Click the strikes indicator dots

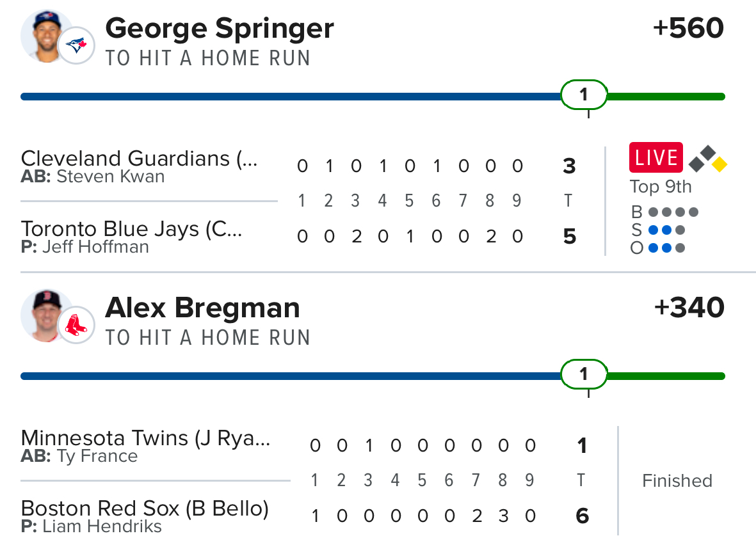666,230
